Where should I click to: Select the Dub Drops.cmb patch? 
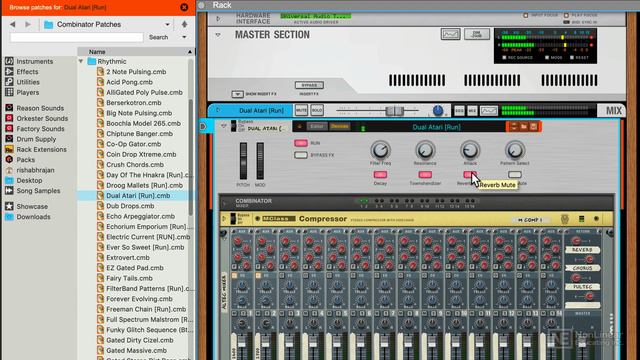point(130,206)
